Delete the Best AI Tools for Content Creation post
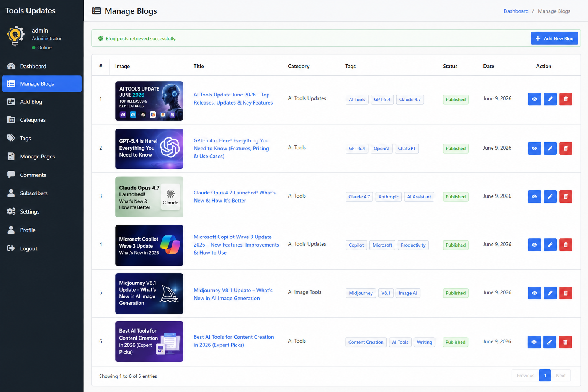Screen dimensions: 588x392 [x=565, y=342]
